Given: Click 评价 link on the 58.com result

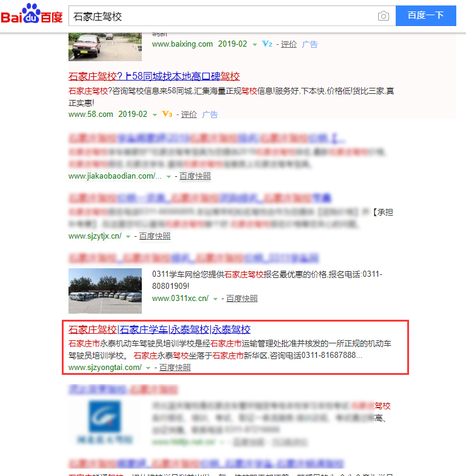Looking at the screenshot, I should pyautogui.click(x=189, y=114).
